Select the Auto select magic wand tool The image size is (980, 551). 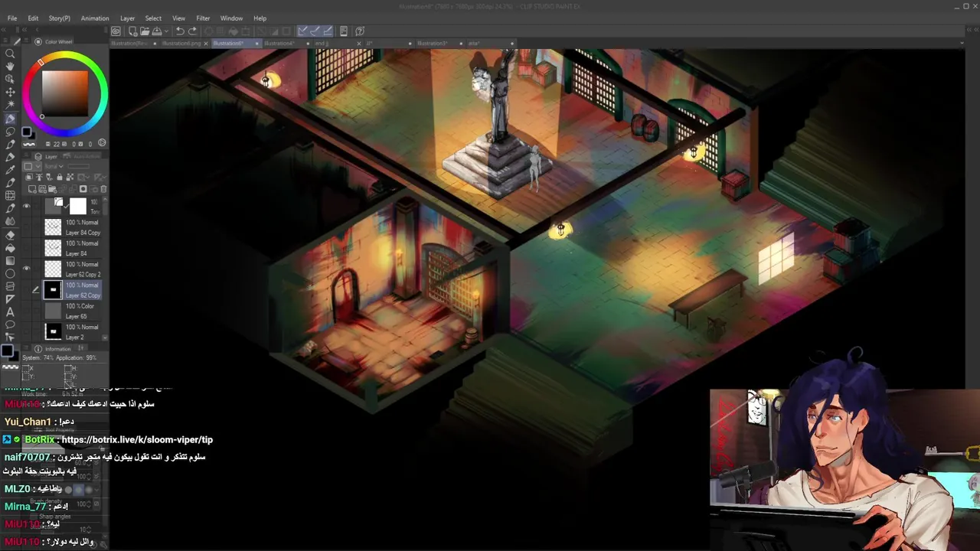(x=10, y=106)
